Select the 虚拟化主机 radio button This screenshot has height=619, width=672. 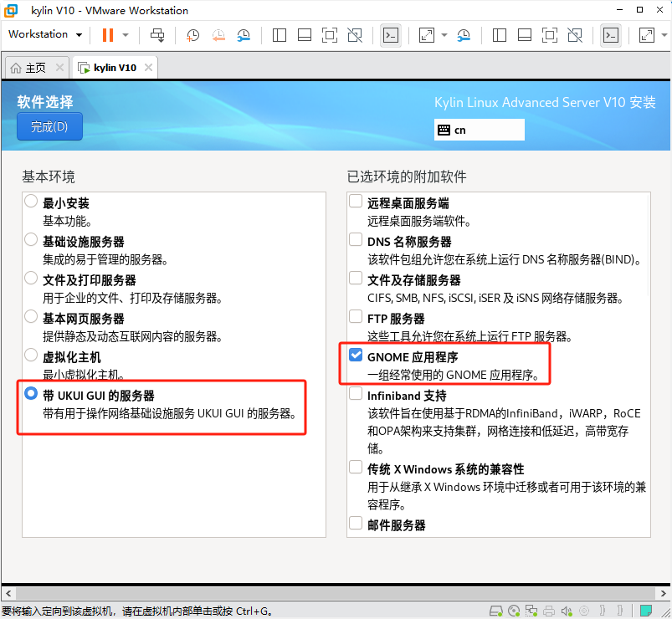point(31,356)
